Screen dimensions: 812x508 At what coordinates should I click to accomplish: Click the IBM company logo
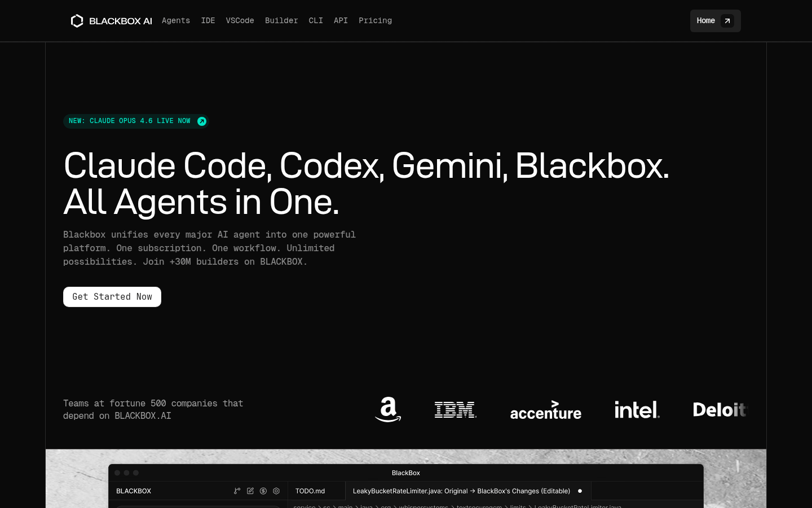click(455, 410)
